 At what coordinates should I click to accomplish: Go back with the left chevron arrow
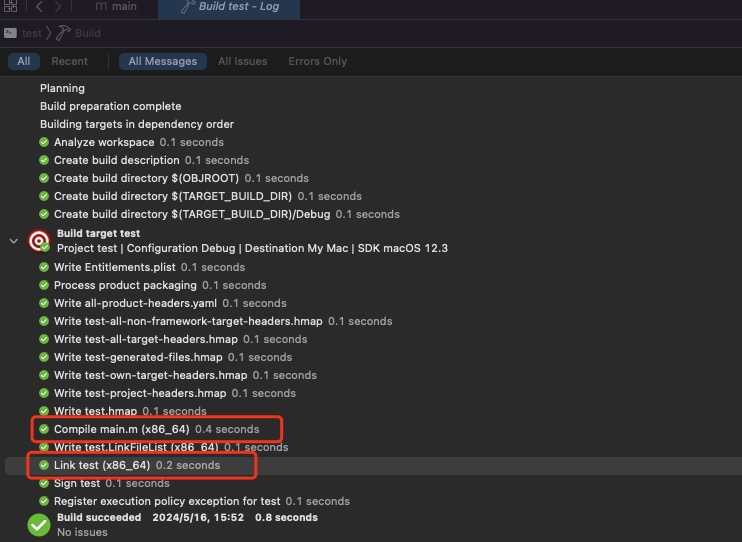(39, 6)
